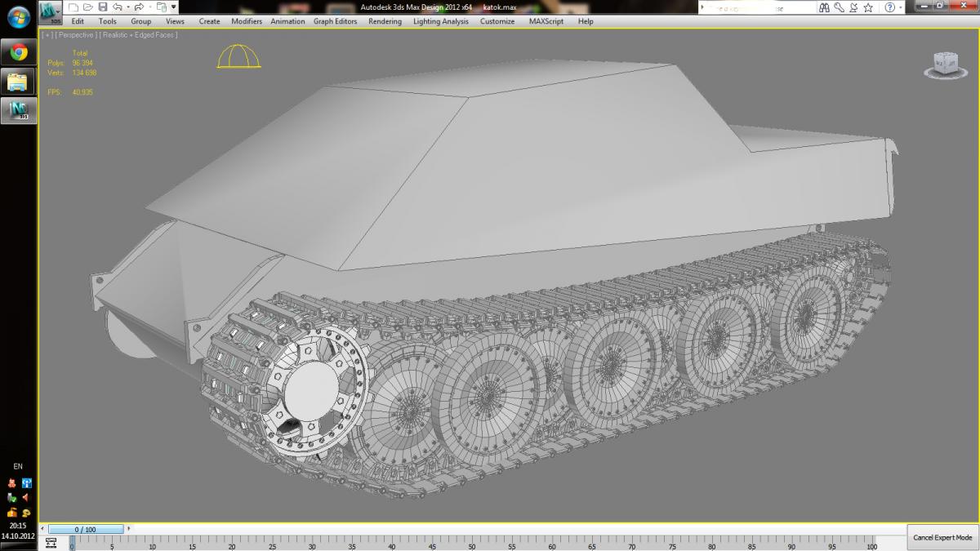This screenshot has height=551, width=980.
Task: Open the Tools menu
Action: [108, 21]
